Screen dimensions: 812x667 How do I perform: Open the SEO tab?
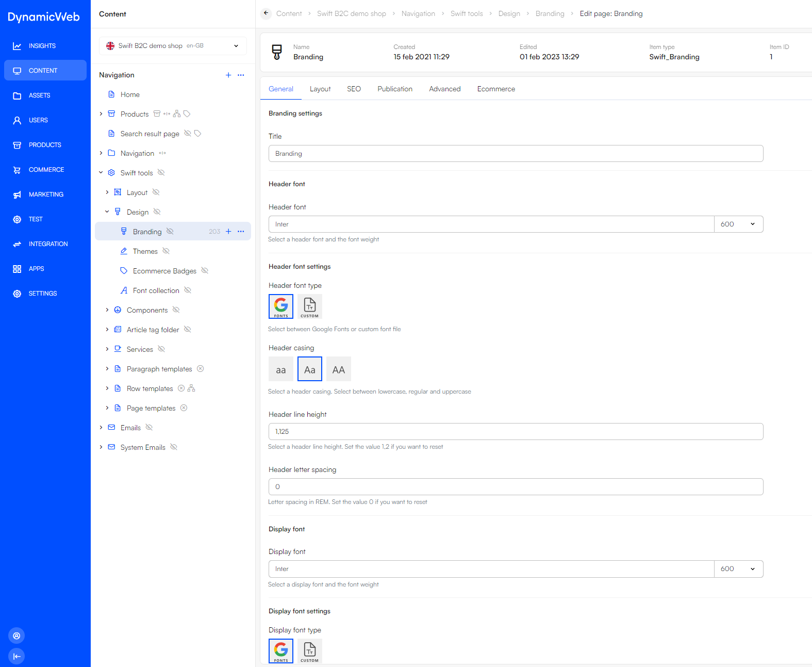click(x=354, y=89)
